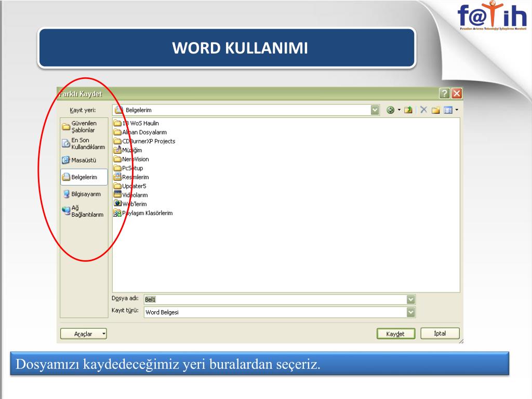Select Masaüstü in places bar
532x399 pixels.
coord(84,160)
